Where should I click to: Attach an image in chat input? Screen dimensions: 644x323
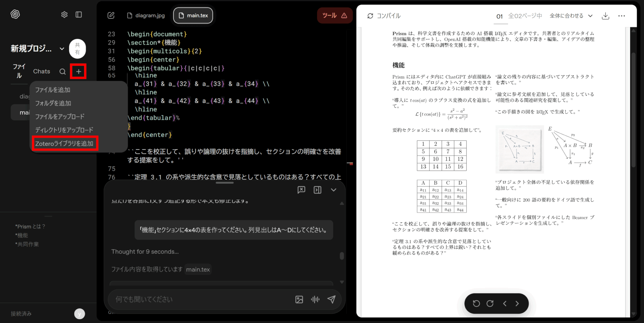[x=299, y=299]
